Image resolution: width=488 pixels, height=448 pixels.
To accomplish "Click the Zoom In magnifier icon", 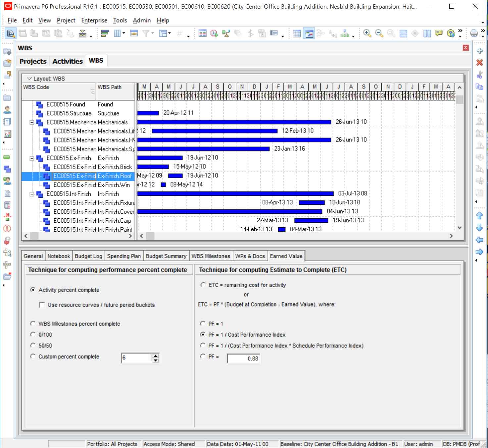I will 367,33.
